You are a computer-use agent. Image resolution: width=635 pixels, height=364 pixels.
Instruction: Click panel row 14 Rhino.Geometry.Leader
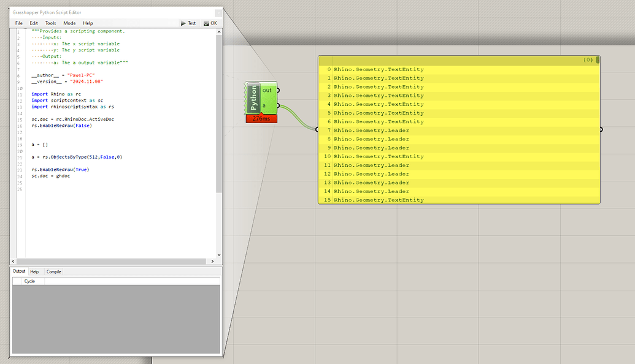[458, 191]
